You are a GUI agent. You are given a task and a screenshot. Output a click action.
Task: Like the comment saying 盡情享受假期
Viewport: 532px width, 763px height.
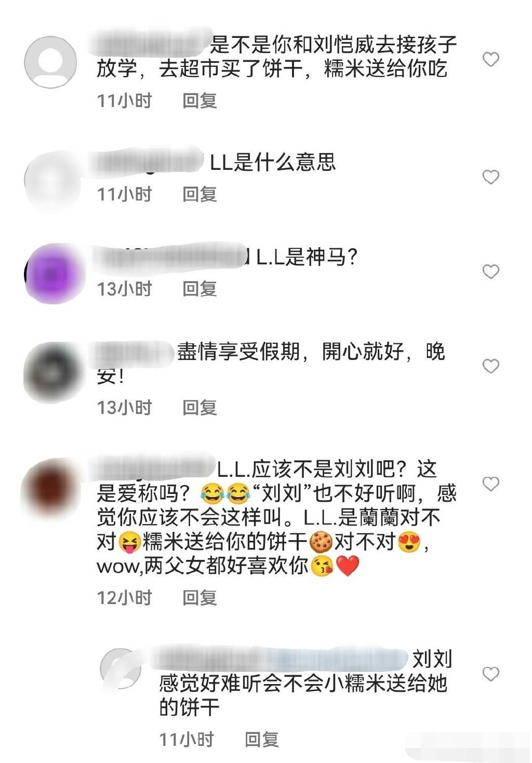click(490, 366)
